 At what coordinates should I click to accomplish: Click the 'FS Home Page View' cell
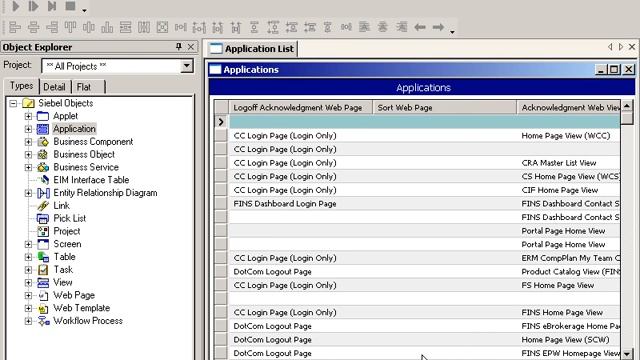coord(569,285)
